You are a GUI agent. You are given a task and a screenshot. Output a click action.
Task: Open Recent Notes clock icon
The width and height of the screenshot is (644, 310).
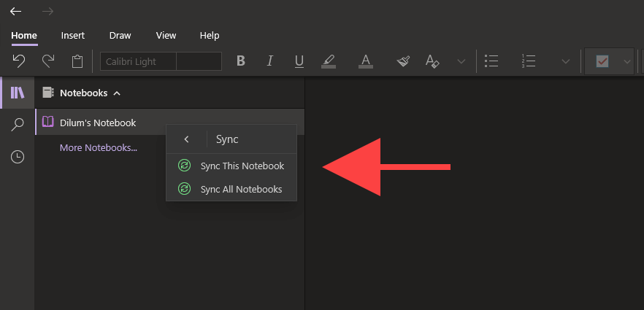tap(18, 157)
